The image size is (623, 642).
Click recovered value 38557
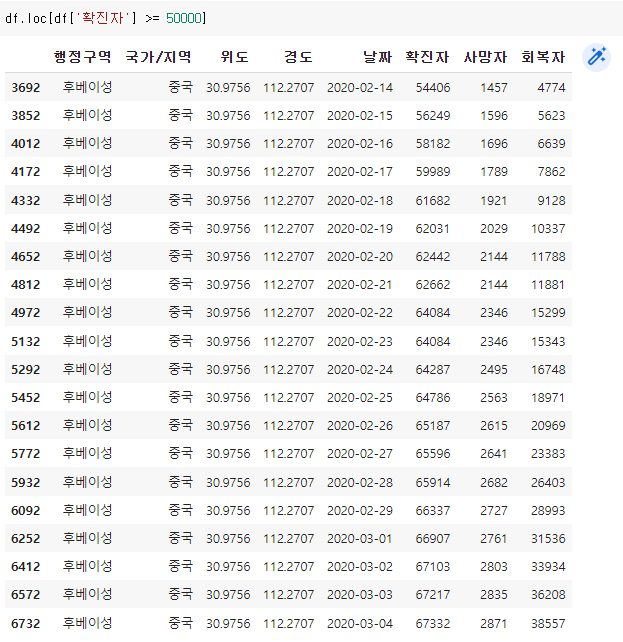click(548, 624)
